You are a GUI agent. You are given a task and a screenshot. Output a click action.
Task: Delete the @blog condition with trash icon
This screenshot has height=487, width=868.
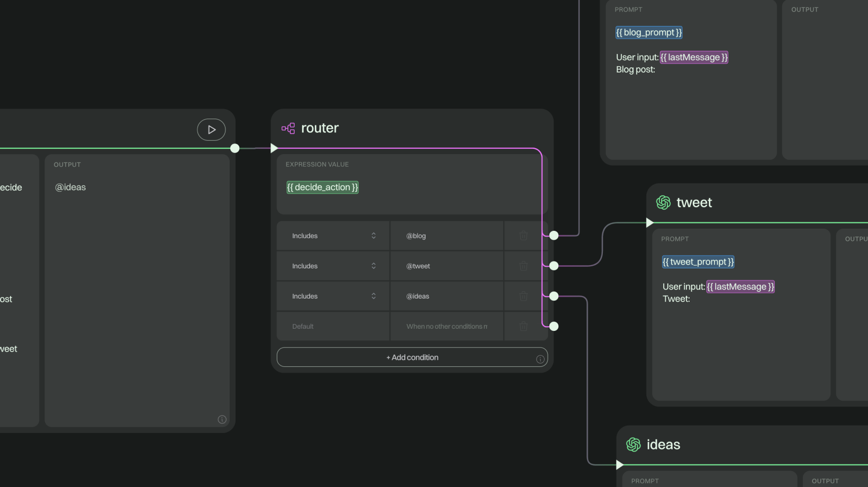(x=523, y=236)
